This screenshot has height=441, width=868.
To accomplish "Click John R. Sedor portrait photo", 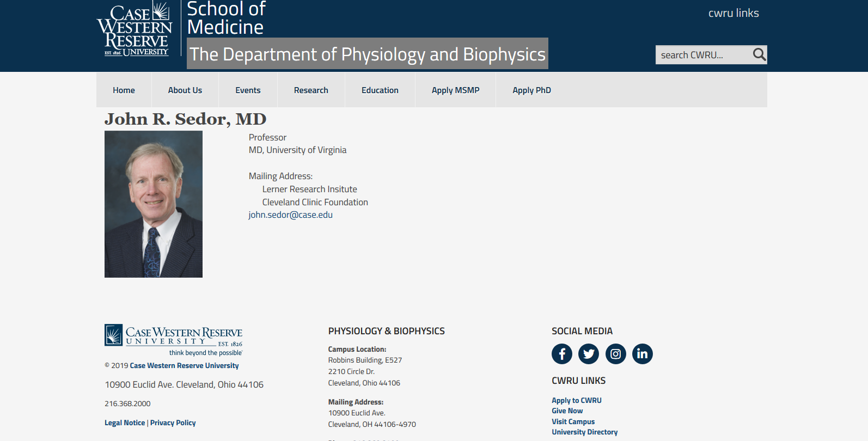I will click(154, 204).
